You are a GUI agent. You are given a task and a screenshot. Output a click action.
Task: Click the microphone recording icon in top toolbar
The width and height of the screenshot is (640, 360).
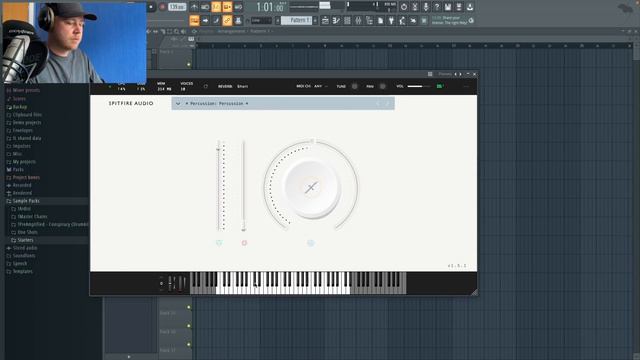click(x=426, y=7)
